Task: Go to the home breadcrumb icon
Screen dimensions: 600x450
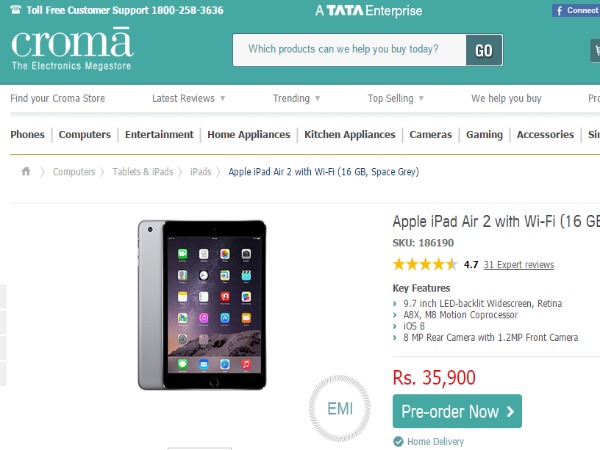Action: [26, 172]
